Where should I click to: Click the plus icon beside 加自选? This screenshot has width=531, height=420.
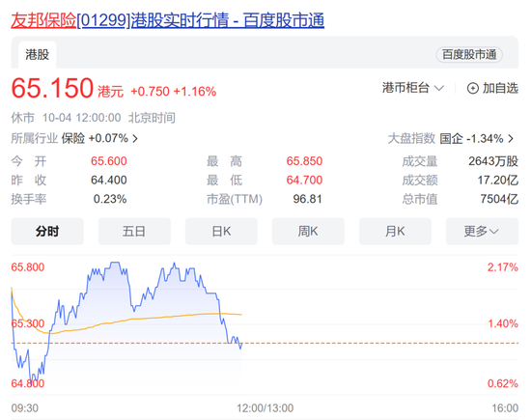[473, 89]
